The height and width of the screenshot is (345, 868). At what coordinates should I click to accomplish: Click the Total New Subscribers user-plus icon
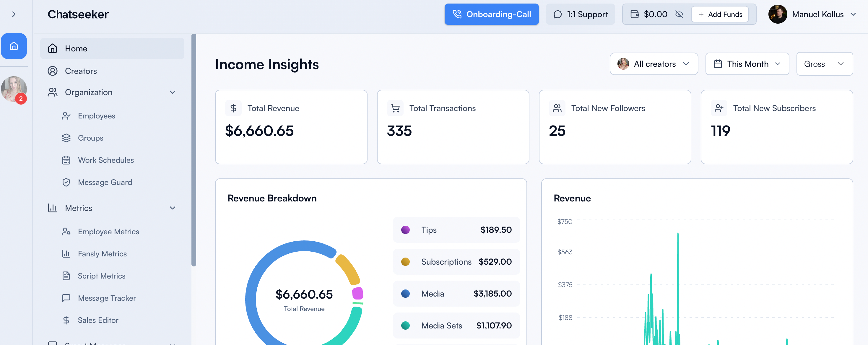click(719, 108)
